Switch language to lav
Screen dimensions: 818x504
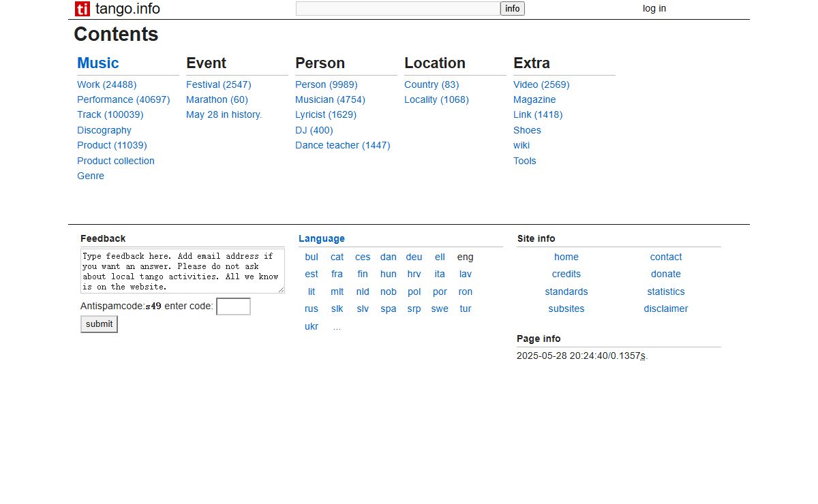pos(466,274)
